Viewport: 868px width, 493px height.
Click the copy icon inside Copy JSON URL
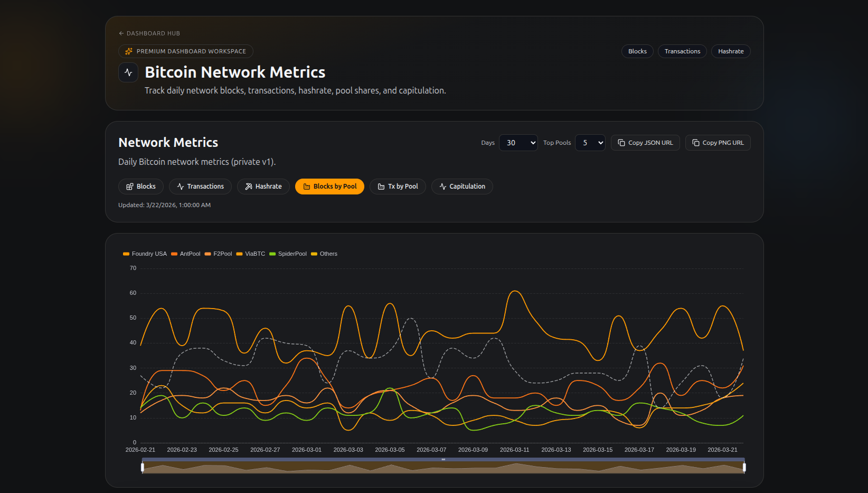tap(621, 142)
